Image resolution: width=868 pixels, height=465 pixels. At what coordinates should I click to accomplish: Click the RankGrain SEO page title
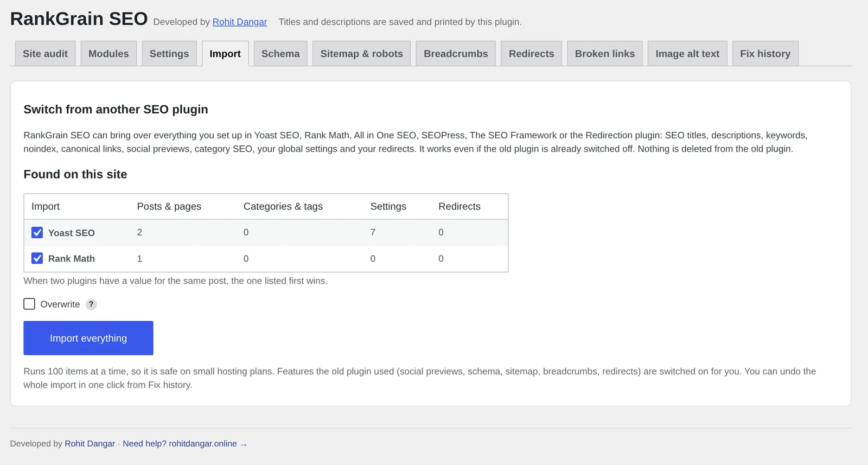coord(79,18)
